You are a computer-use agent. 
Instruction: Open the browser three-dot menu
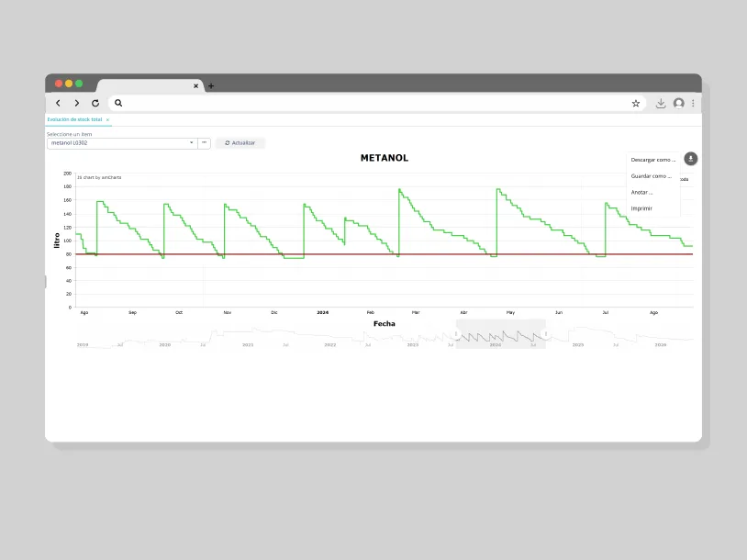click(693, 104)
